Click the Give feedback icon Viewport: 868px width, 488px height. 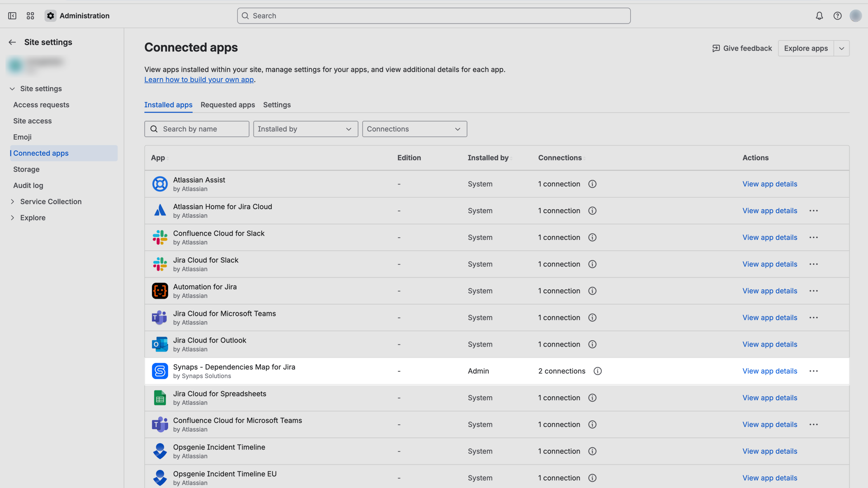pyautogui.click(x=716, y=48)
